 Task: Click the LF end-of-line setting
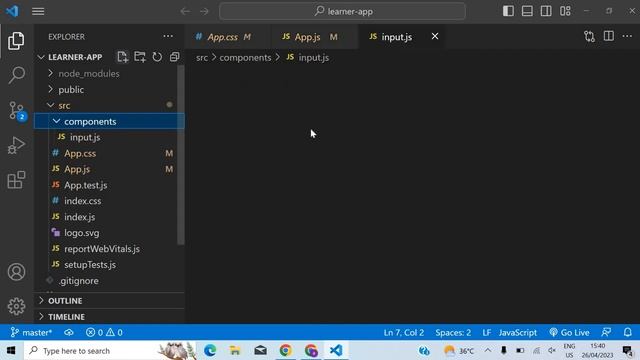tap(487, 333)
